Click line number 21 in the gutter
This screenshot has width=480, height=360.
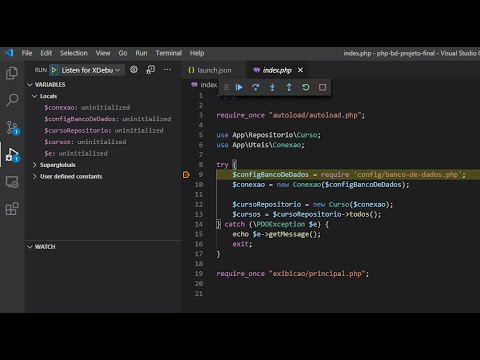[x=199, y=294]
